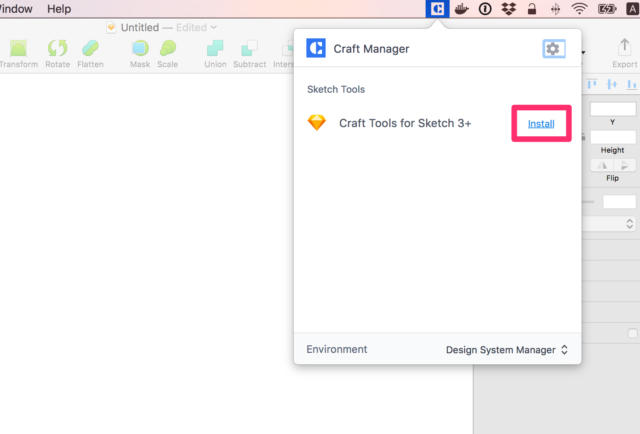The image size is (640, 434).
Task: Open the Environment dropdown selector
Action: (x=507, y=350)
